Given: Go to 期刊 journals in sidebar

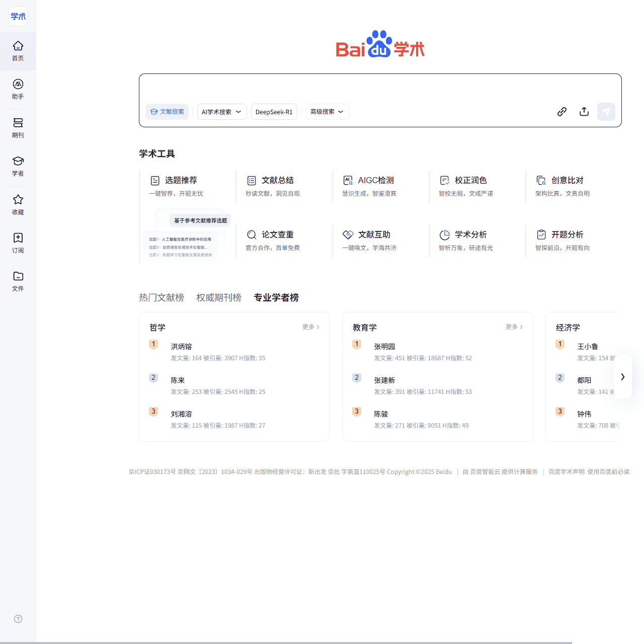Looking at the screenshot, I should pos(18,128).
